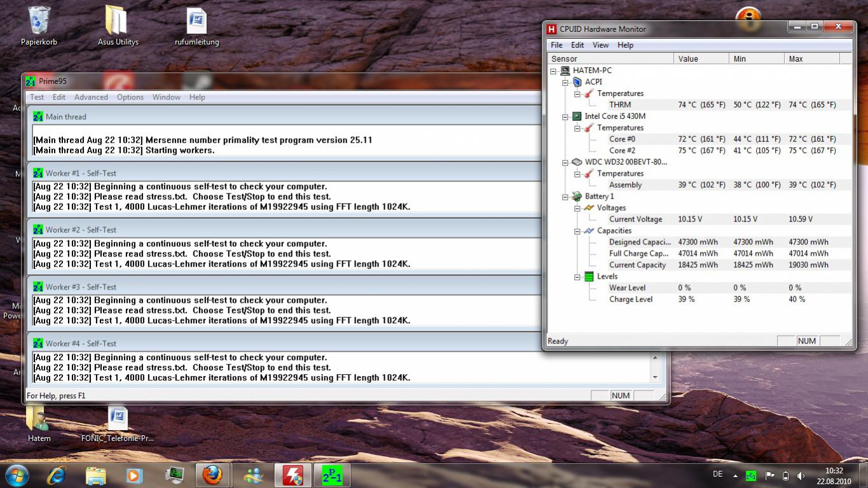
Task: Open the Advanced menu in Prime95
Action: (91, 97)
